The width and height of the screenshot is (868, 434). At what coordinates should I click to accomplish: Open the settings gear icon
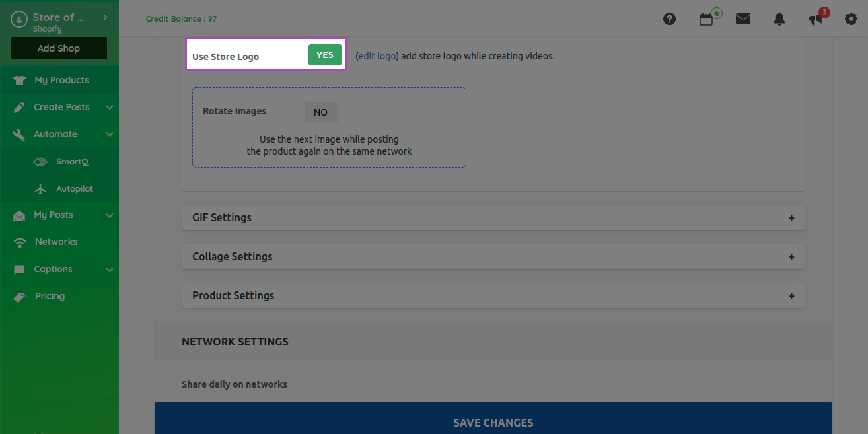tap(851, 19)
